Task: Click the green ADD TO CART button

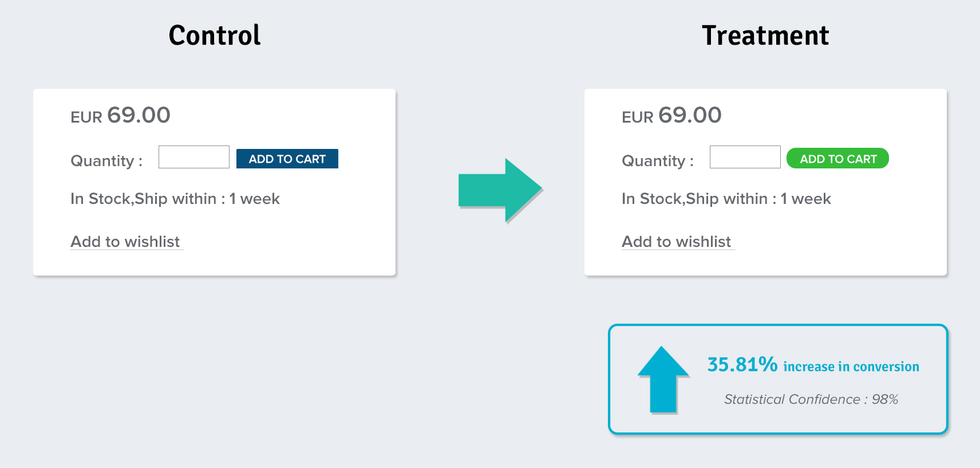Action: 837,158
